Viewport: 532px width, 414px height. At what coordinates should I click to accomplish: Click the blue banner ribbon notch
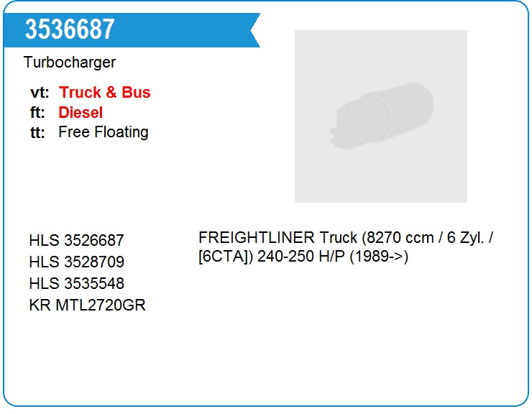coord(255,30)
